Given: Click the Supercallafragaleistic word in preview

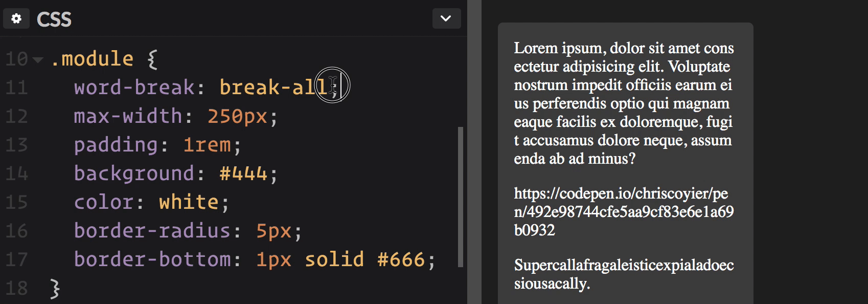Looking at the screenshot, I should click(624, 274).
